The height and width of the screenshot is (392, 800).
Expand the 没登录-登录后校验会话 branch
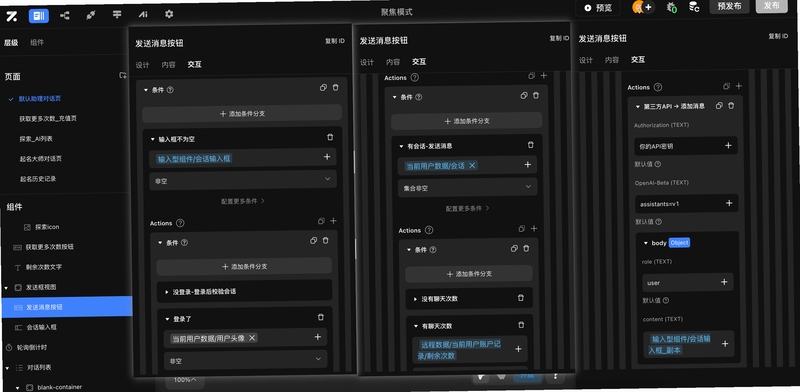coord(166,292)
